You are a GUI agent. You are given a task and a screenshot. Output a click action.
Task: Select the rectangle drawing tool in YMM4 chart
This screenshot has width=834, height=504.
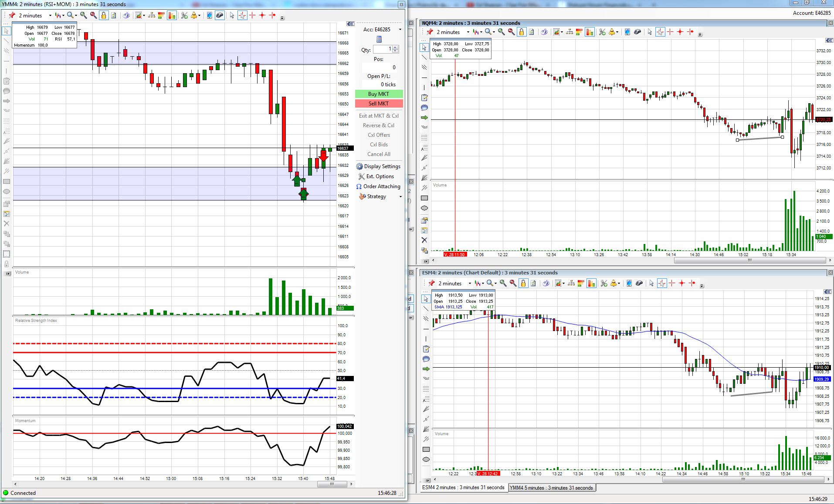(x=7, y=181)
